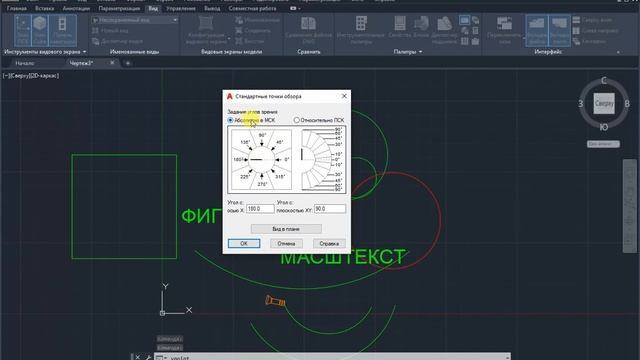Click Отмена in viewpoint dialog

pyautogui.click(x=286, y=243)
